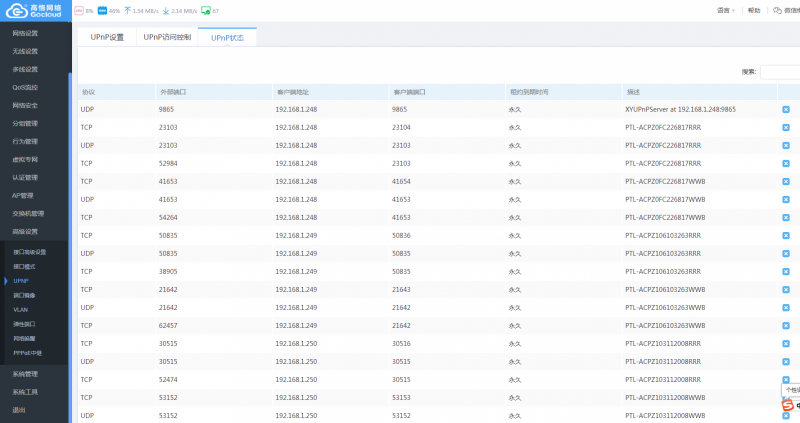Click the CPU usage indicator icon
The image size is (800, 423).
coord(79,10)
